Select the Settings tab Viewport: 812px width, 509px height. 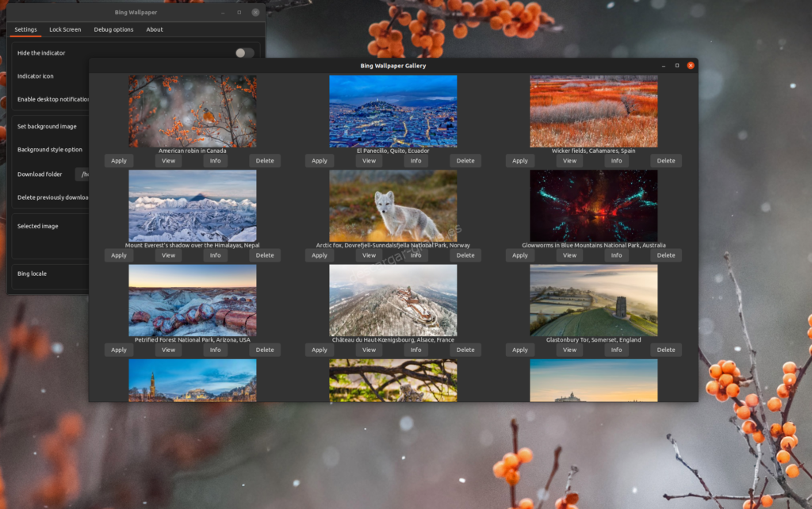pyautogui.click(x=25, y=29)
